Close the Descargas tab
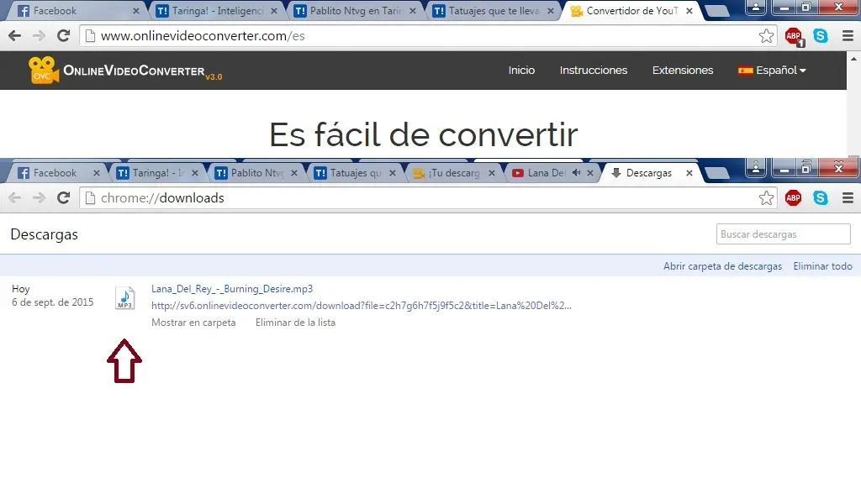This screenshot has height=504, width=861. [689, 173]
